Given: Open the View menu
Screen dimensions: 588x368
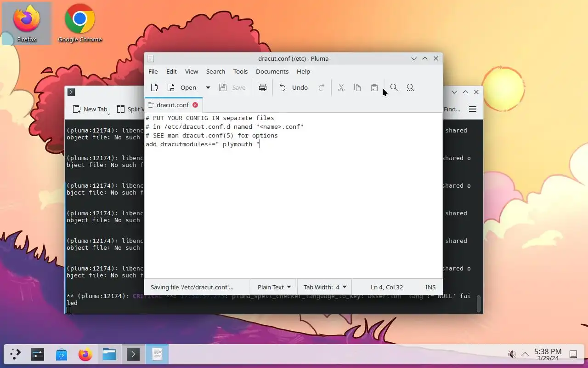Looking at the screenshot, I should click(x=192, y=71).
